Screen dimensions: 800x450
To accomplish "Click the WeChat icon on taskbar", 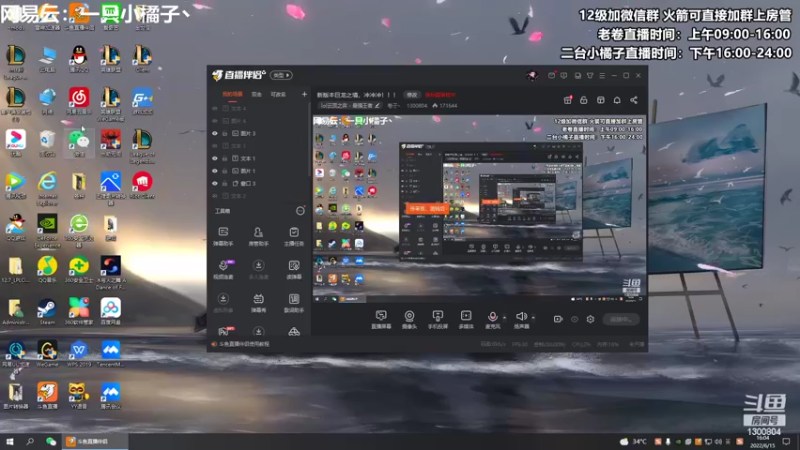I will coord(51,441).
